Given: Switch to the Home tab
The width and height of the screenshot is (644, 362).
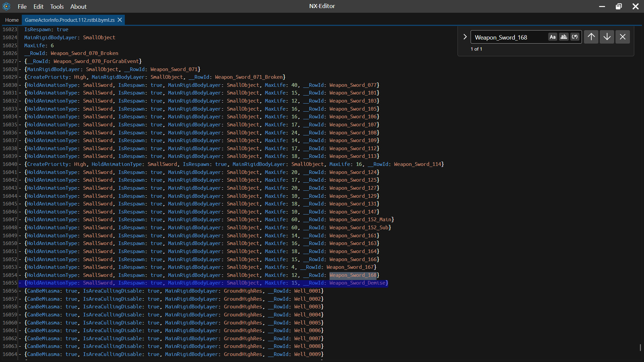Looking at the screenshot, I should point(12,20).
